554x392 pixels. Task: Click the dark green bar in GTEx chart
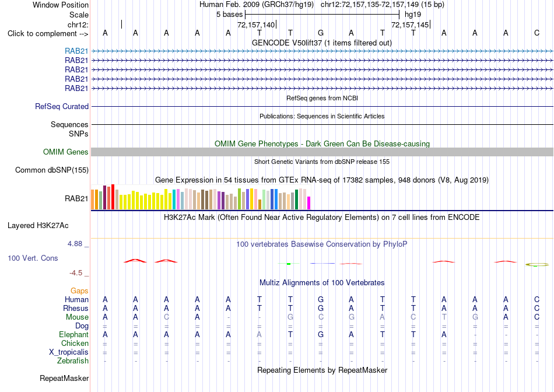[296, 199]
